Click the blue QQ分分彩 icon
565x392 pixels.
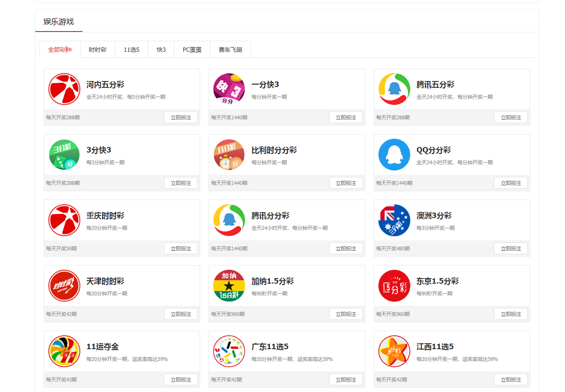[x=394, y=154]
